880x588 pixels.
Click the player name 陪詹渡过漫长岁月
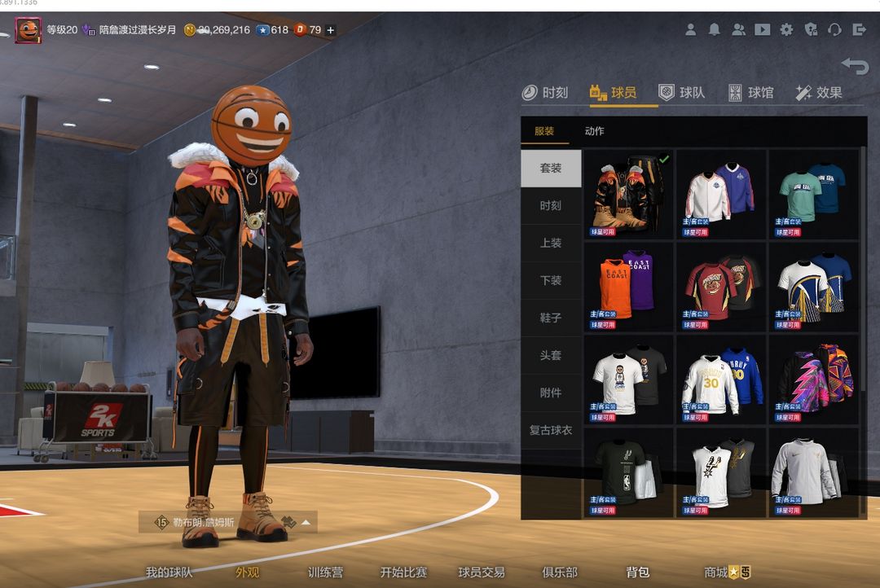[138, 30]
